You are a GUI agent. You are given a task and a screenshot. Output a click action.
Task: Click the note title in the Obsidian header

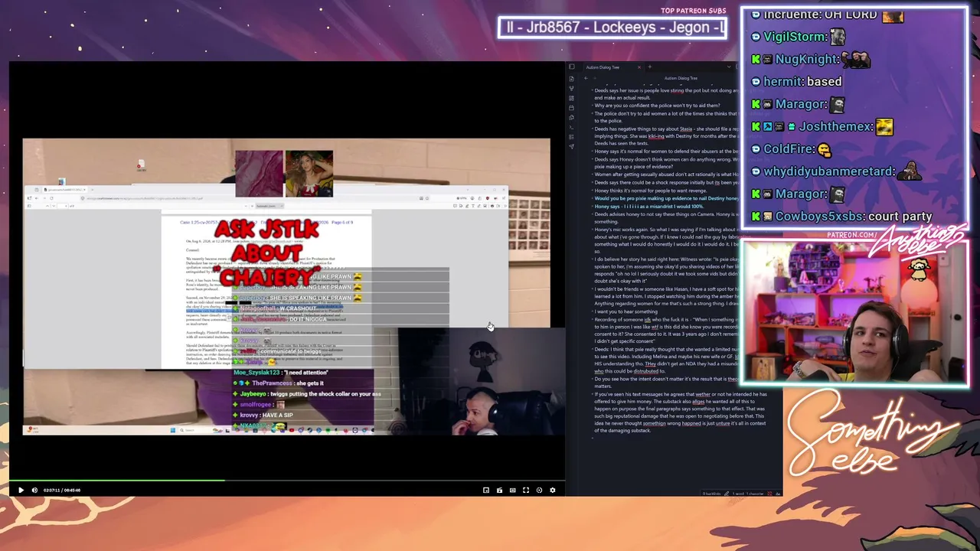pyautogui.click(x=681, y=78)
